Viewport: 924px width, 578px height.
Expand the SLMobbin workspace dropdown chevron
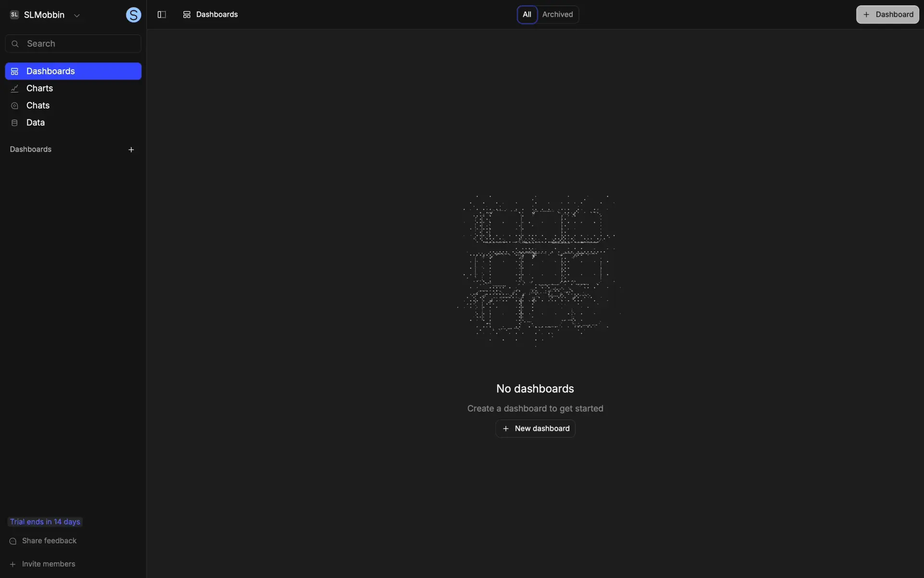[77, 15]
